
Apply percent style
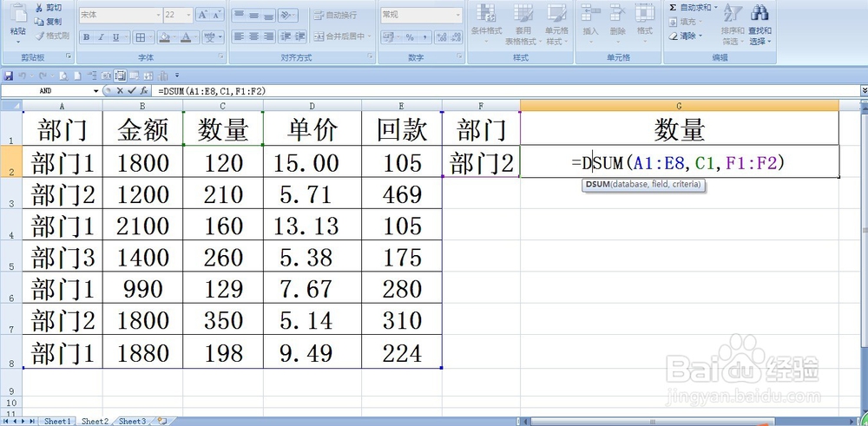tap(410, 37)
